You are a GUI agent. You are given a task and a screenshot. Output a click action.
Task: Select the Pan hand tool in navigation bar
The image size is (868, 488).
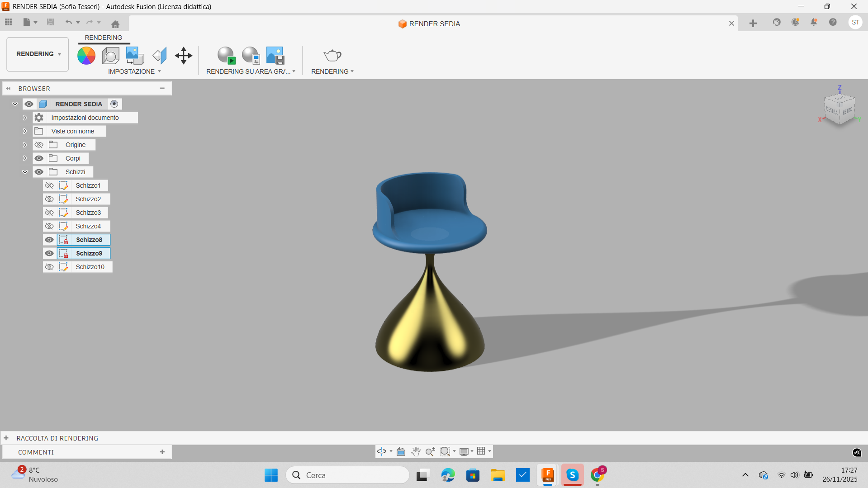pos(415,451)
